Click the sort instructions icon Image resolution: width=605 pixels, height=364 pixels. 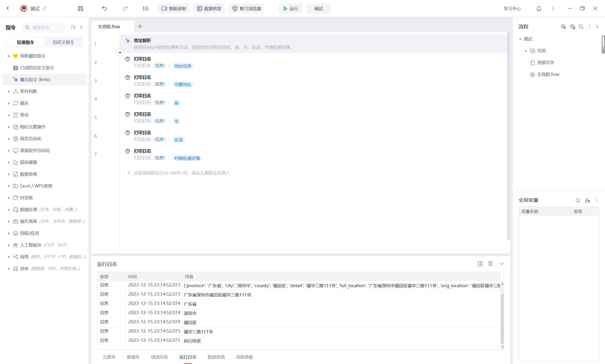(x=73, y=27)
